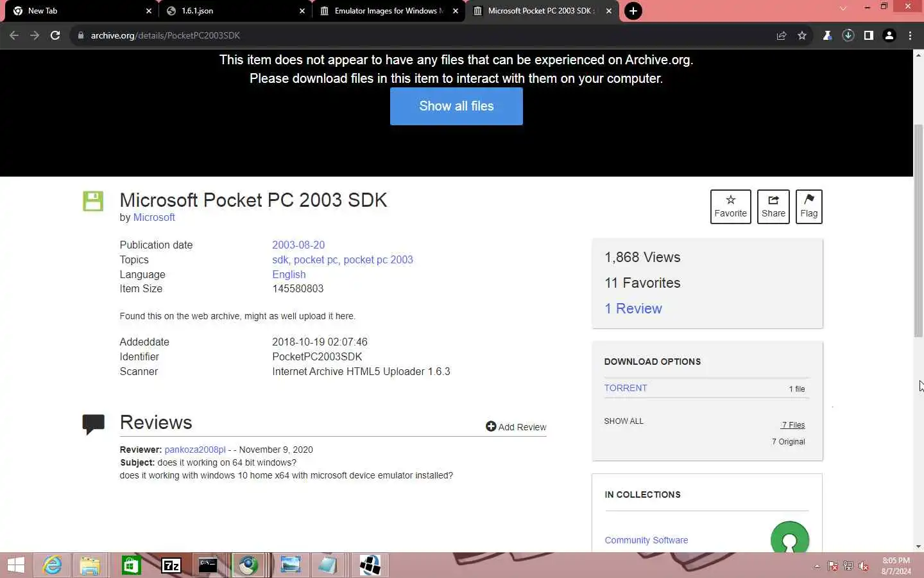Switch to the 1.6.1.json tab

click(235, 11)
